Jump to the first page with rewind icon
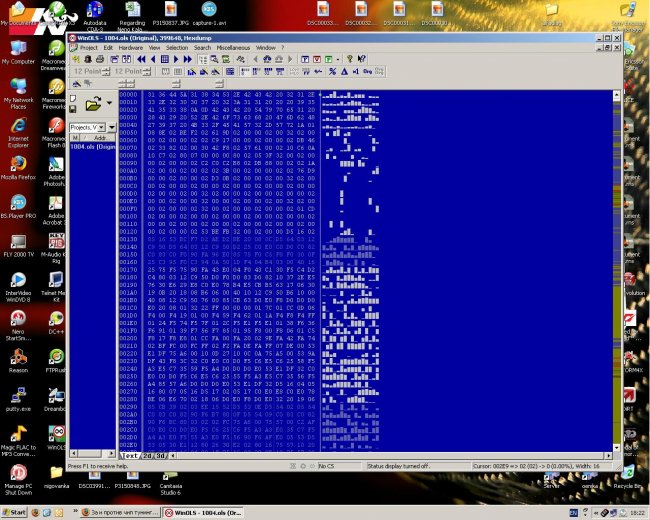Screen dimensions: 650x520 pos(141,59)
